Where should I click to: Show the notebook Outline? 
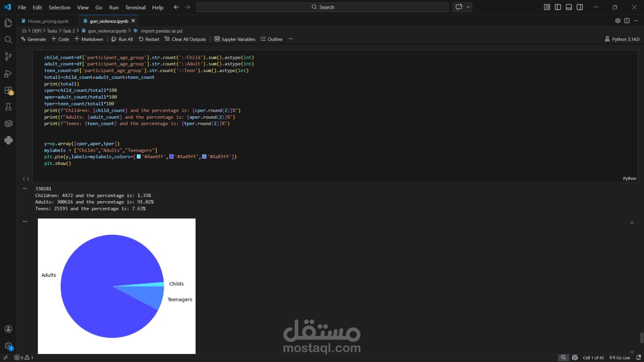pyautogui.click(x=272, y=39)
